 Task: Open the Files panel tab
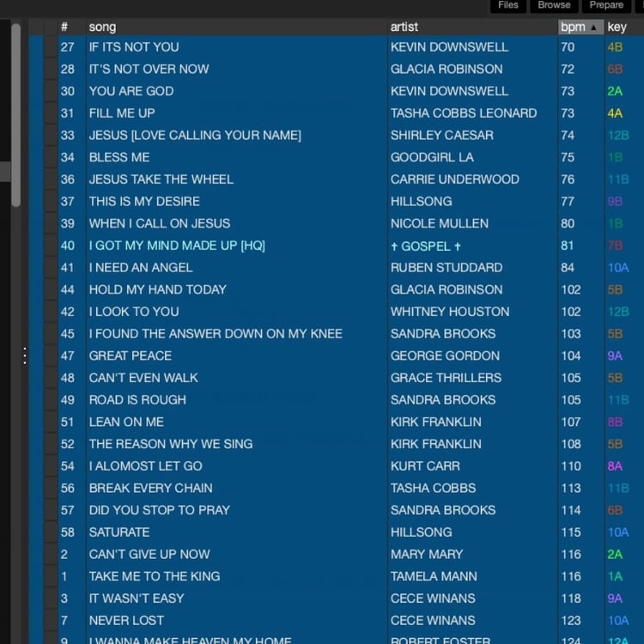508,5
